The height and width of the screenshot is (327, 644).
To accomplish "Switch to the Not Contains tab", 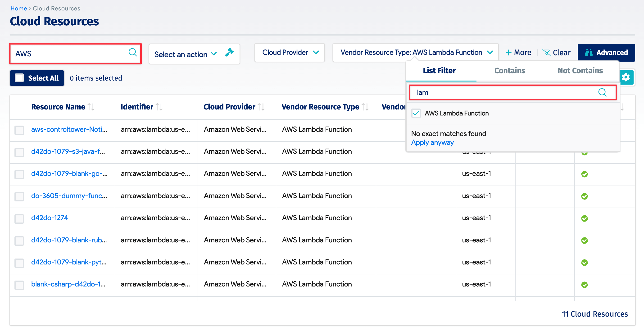I will (x=580, y=71).
